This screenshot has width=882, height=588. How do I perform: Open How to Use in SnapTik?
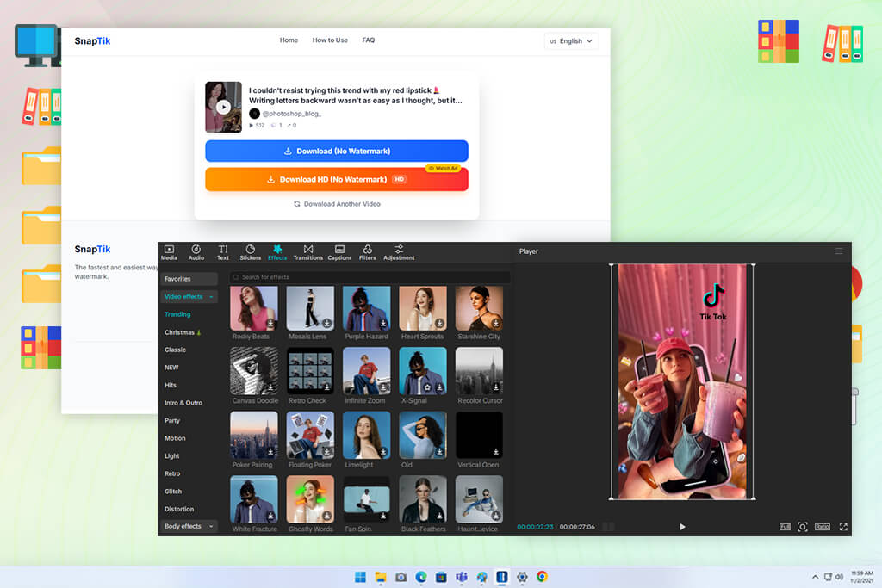[330, 40]
